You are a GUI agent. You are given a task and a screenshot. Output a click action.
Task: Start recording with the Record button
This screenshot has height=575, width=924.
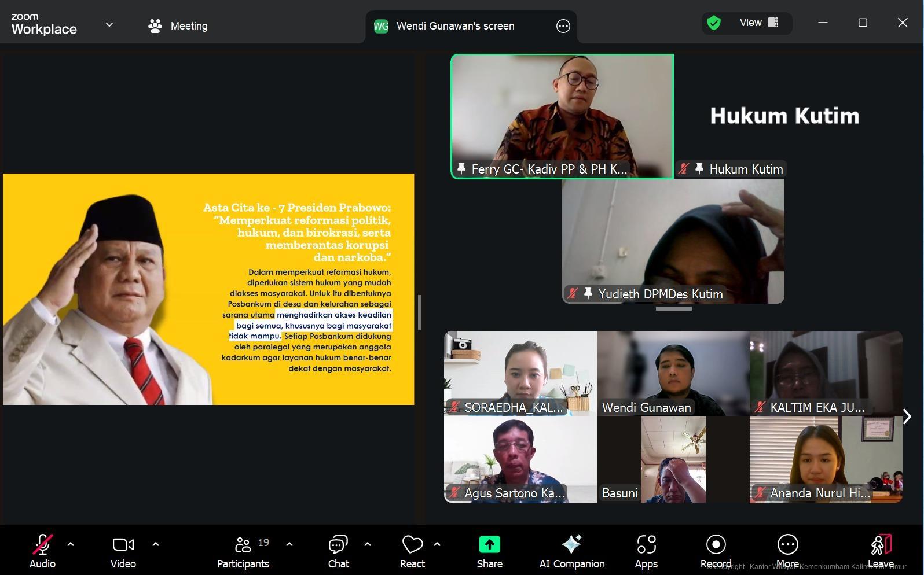[716, 551]
